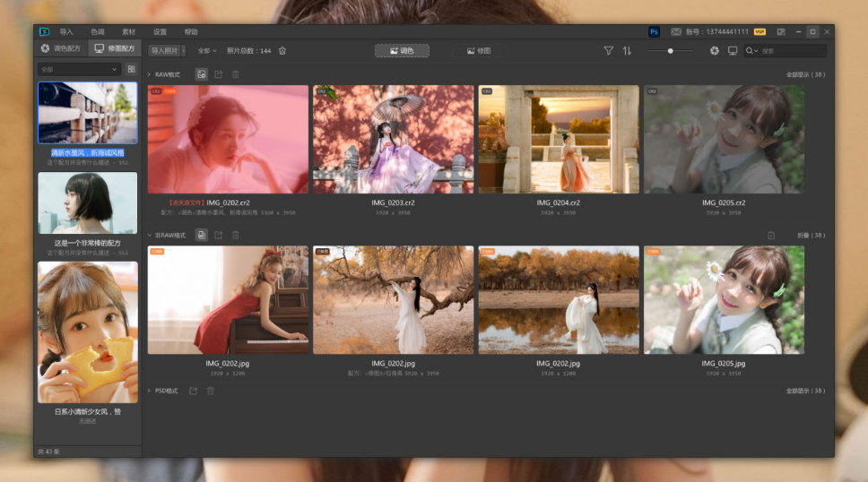Collapse the 非RAW格式 section
This screenshot has height=482, width=868.
click(x=150, y=235)
